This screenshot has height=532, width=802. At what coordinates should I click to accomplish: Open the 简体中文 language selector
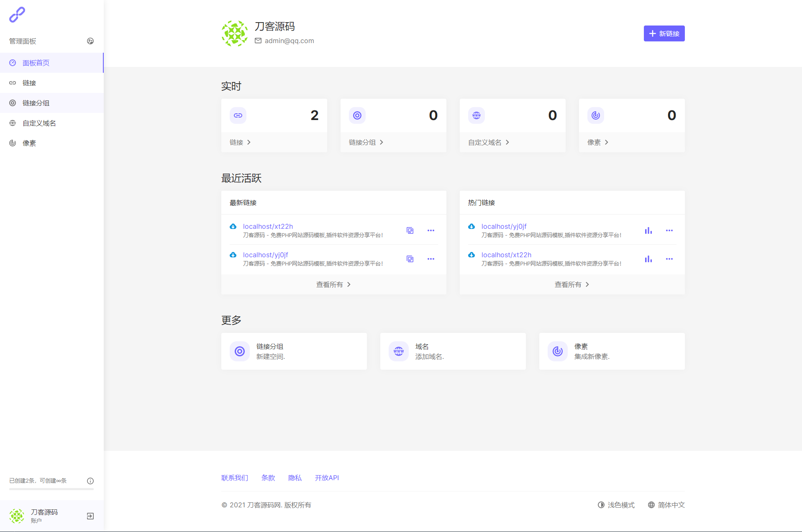click(666, 505)
